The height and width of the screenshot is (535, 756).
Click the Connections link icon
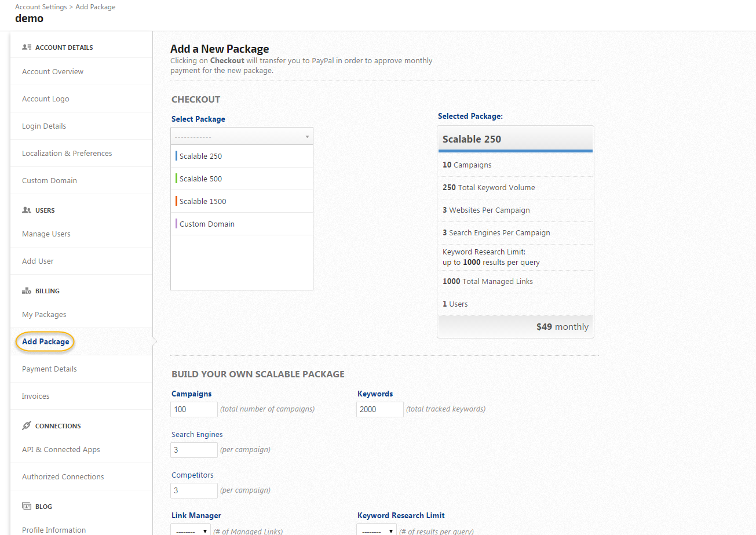(27, 426)
